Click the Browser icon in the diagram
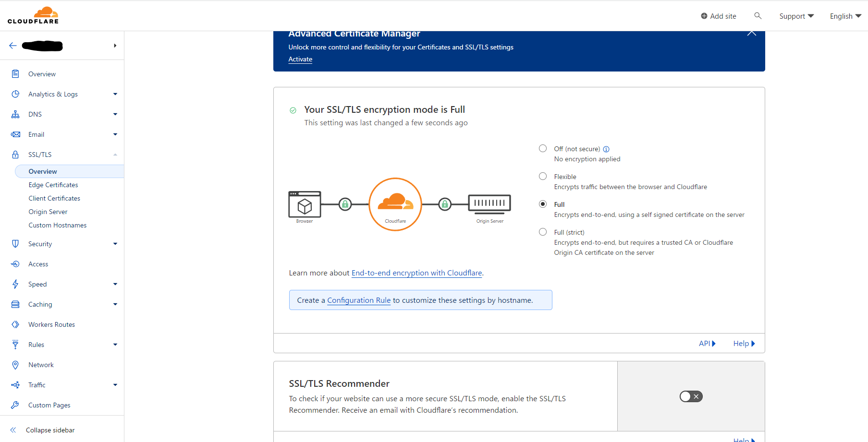 (x=305, y=204)
